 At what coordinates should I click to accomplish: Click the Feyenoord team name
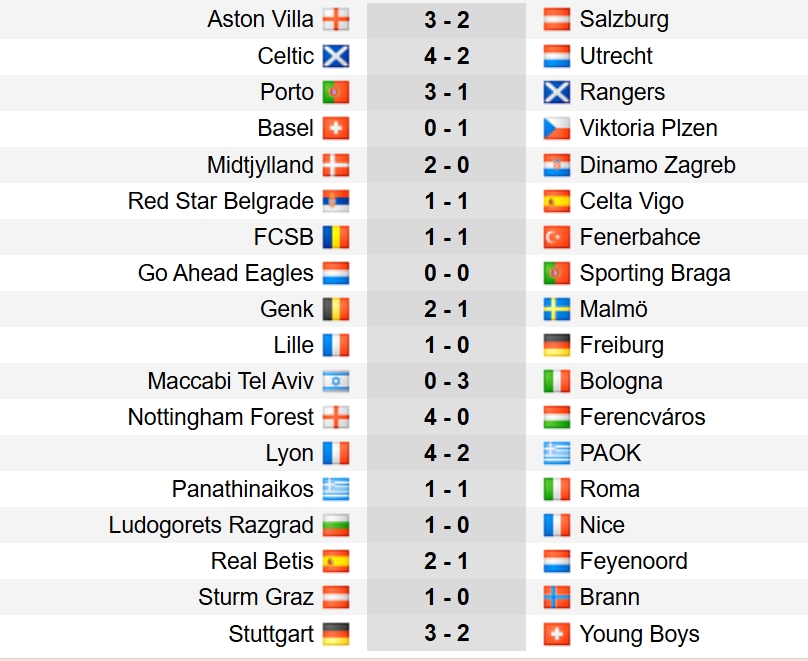coord(633,561)
